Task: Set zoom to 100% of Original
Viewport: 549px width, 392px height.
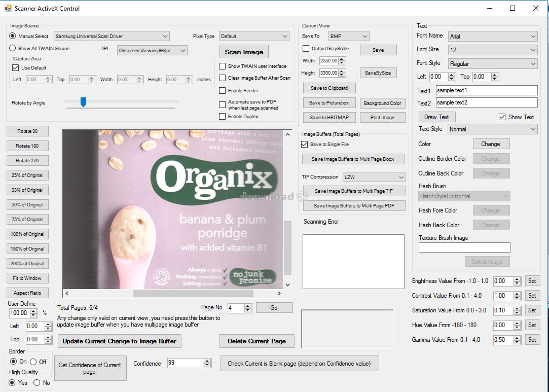Action: 27,234
